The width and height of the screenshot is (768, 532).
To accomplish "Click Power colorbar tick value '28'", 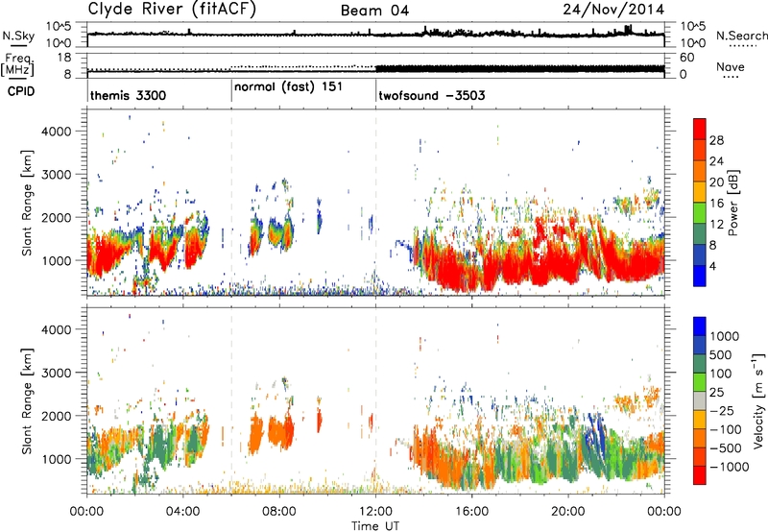I will pos(716,140).
